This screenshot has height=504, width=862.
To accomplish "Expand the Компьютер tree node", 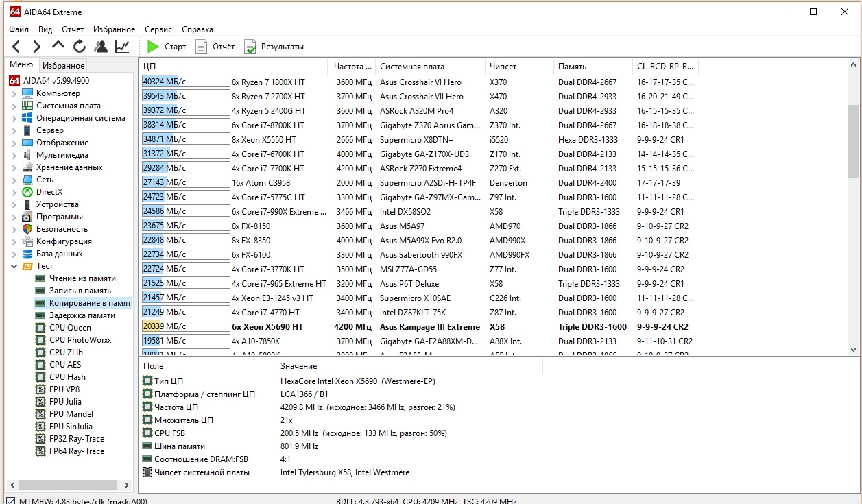I will (x=14, y=93).
